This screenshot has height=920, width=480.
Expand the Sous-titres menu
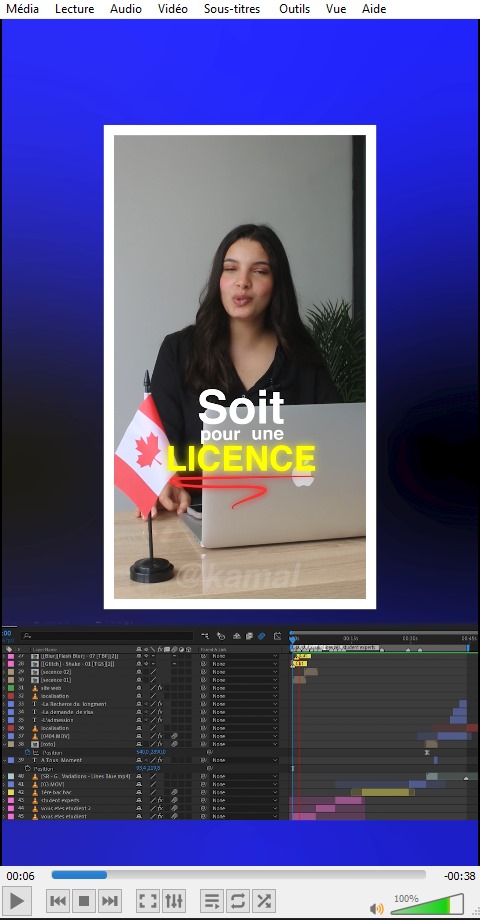point(232,9)
